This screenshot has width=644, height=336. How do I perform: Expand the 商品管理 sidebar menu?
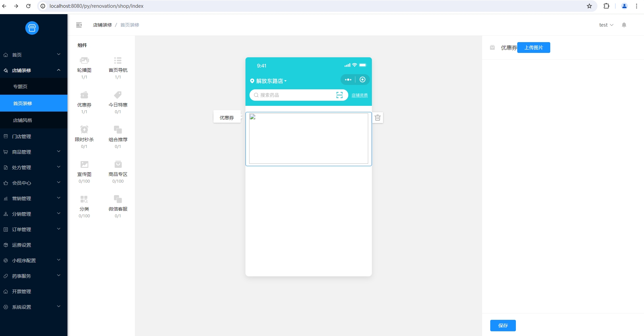(34, 152)
